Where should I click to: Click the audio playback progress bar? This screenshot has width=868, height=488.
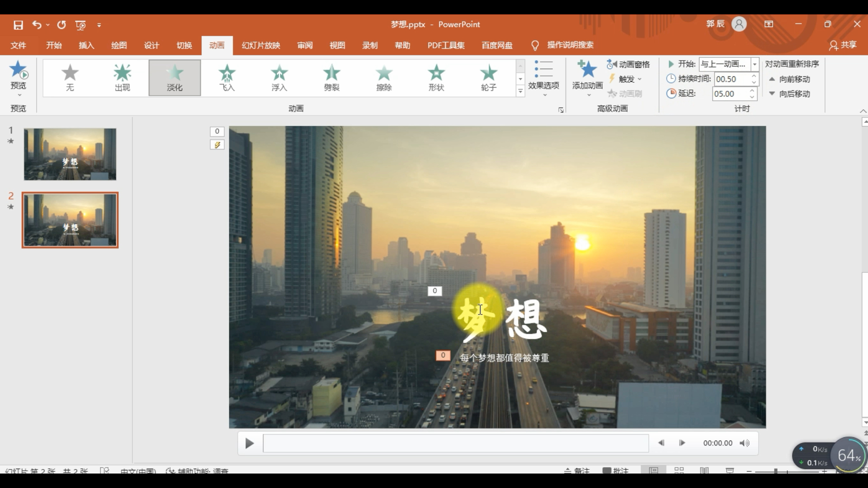pos(456,443)
